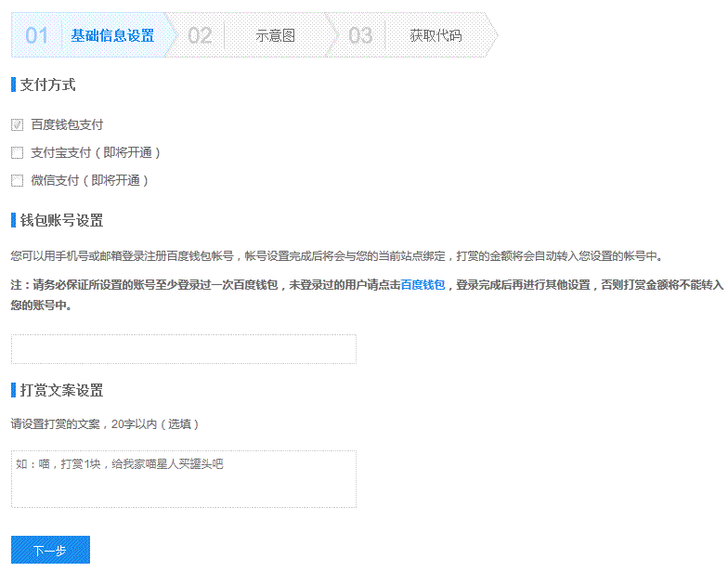Focus the wallet account input field
728x572 pixels.
pos(184,349)
